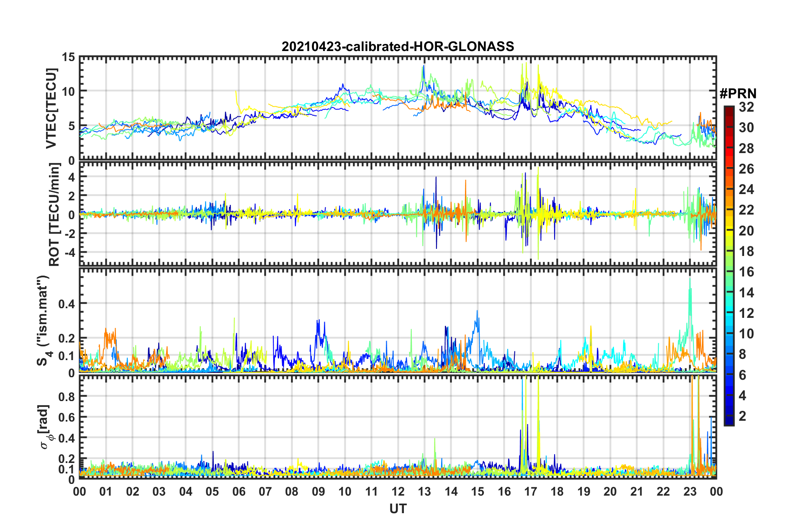Screen dimensions: 796x532
Task: Click UT axis tick label "03"
Action: (x=159, y=491)
